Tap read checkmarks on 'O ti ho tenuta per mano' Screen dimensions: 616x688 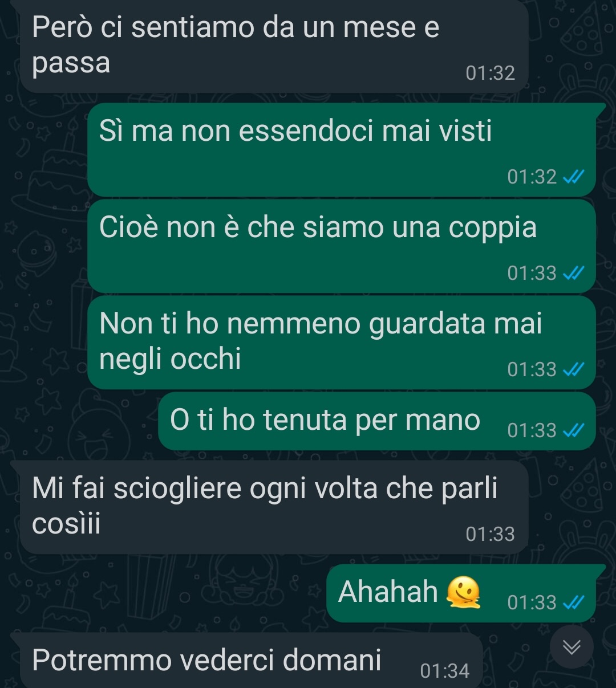573,430
